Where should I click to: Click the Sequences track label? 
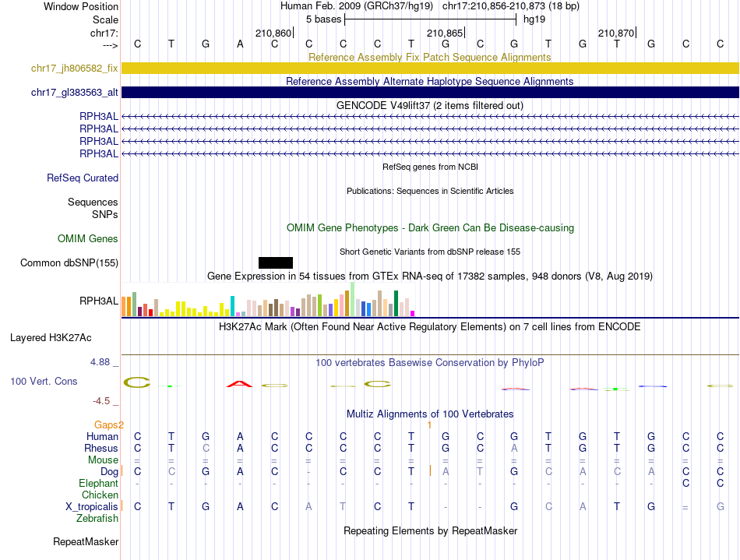click(x=93, y=202)
